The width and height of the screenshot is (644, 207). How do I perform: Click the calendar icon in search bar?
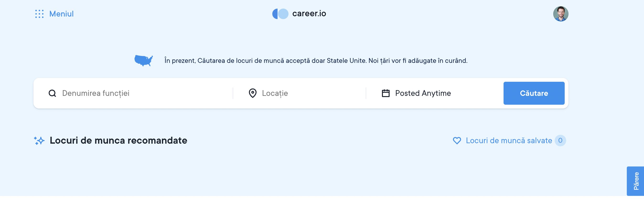[386, 93]
